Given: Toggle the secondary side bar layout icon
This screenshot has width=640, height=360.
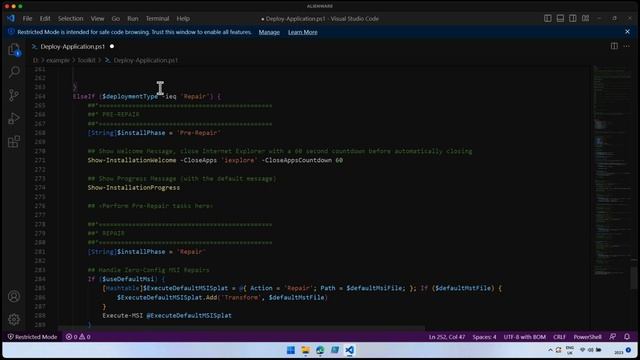Looking at the screenshot, I should 573,18.
